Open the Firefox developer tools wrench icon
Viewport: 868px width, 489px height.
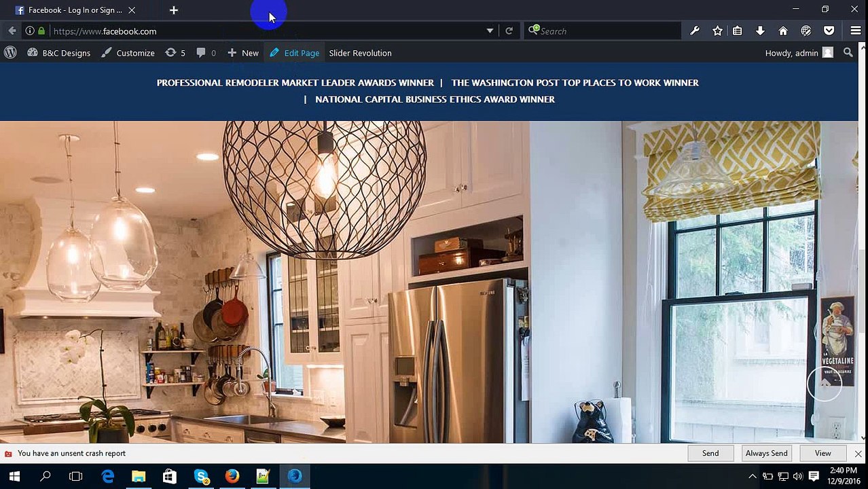point(695,31)
